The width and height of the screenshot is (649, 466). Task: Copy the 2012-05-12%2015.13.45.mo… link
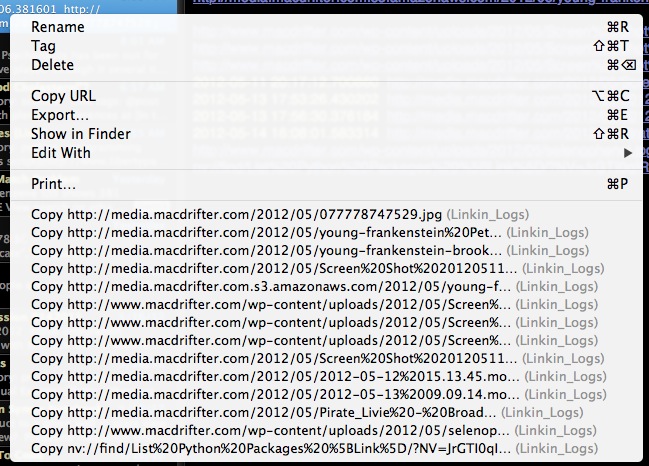pos(326,377)
